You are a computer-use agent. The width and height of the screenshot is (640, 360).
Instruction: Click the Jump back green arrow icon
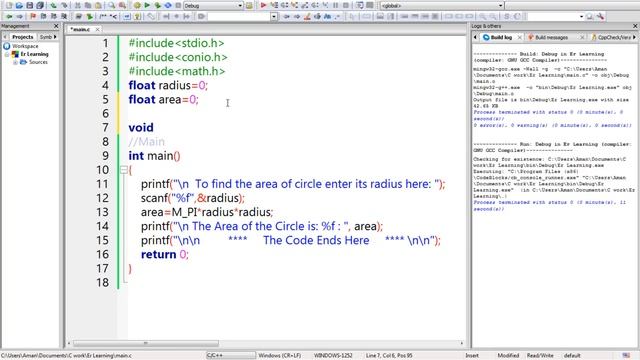point(9,16)
